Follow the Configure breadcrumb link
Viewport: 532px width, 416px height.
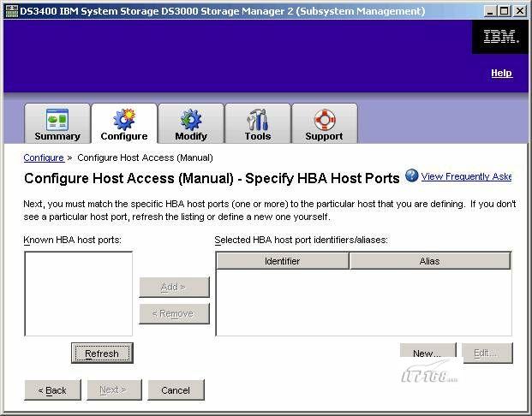(44, 157)
